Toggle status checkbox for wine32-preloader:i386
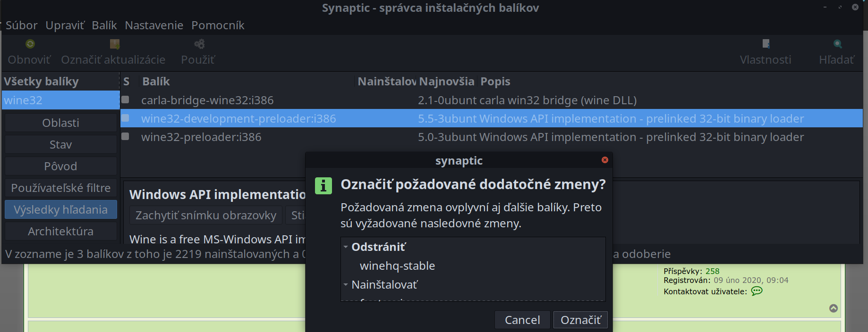This screenshot has height=332, width=868. [x=125, y=136]
